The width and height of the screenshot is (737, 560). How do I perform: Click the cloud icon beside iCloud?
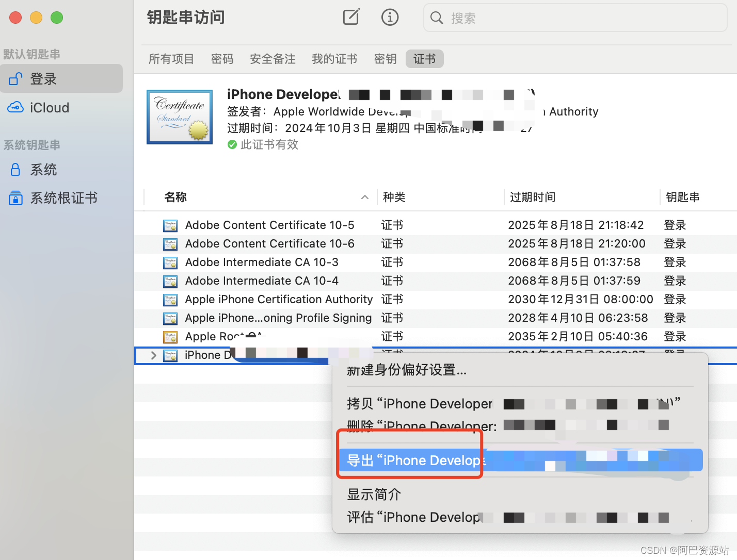point(15,107)
